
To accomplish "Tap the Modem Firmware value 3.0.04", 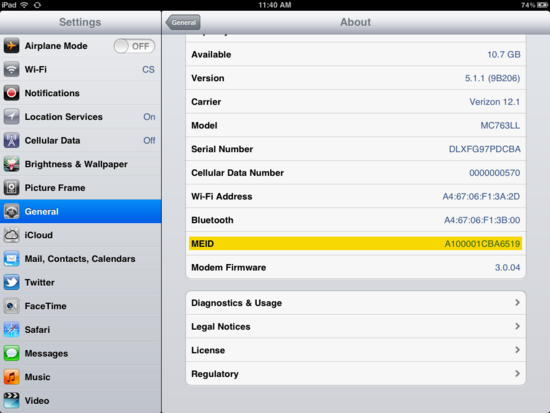I will pos(507,267).
